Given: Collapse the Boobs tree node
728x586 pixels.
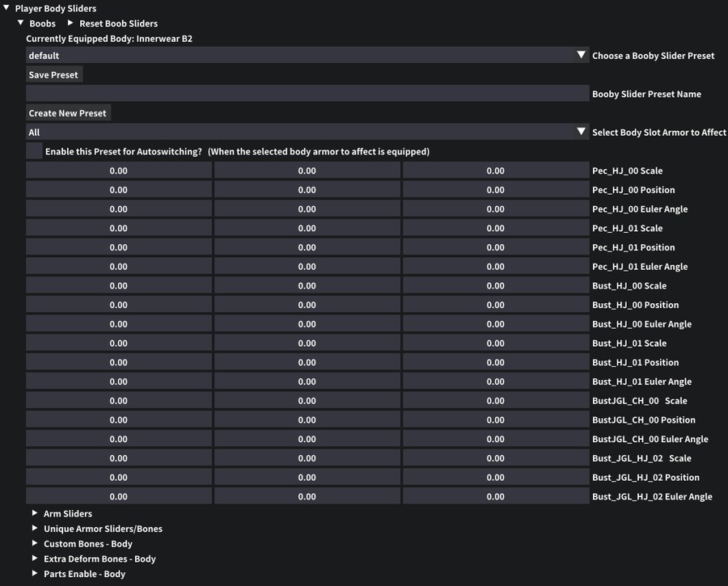Looking at the screenshot, I should coord(22,23).
